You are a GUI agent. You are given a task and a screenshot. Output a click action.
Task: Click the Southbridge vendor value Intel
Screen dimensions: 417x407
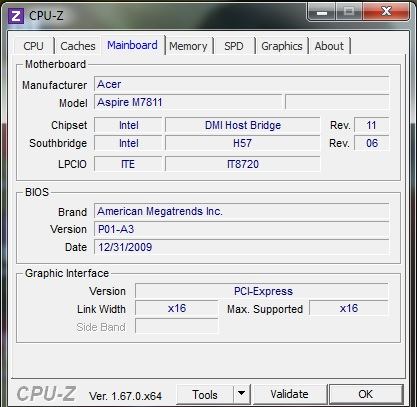point(129,143)
